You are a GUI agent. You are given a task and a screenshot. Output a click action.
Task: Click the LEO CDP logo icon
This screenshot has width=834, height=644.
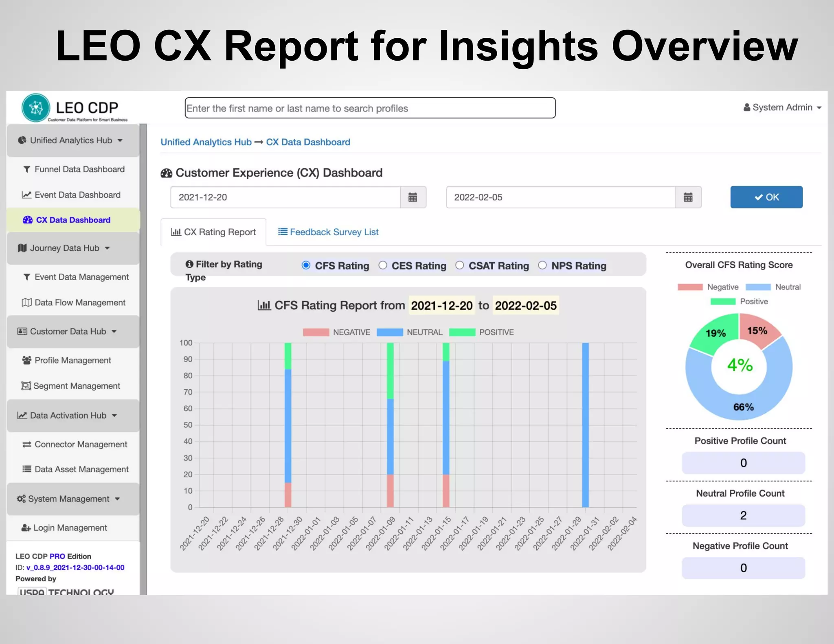click(x=36, y=108)
